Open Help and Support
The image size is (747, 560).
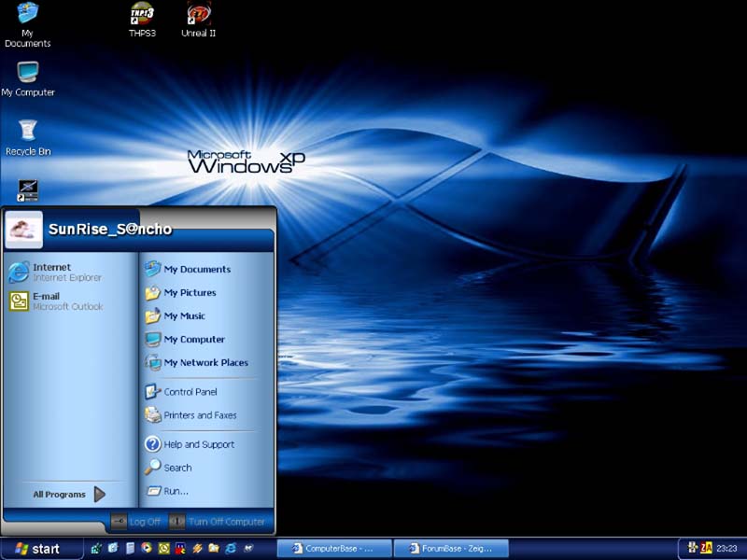190,444
